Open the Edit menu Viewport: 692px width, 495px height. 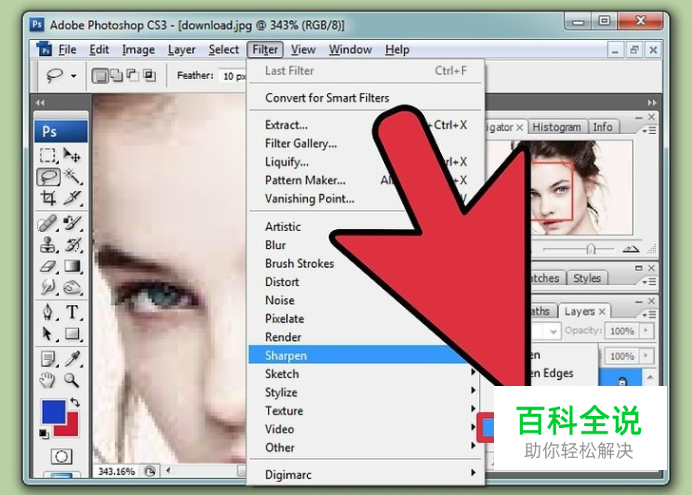[x=99, y=49]
